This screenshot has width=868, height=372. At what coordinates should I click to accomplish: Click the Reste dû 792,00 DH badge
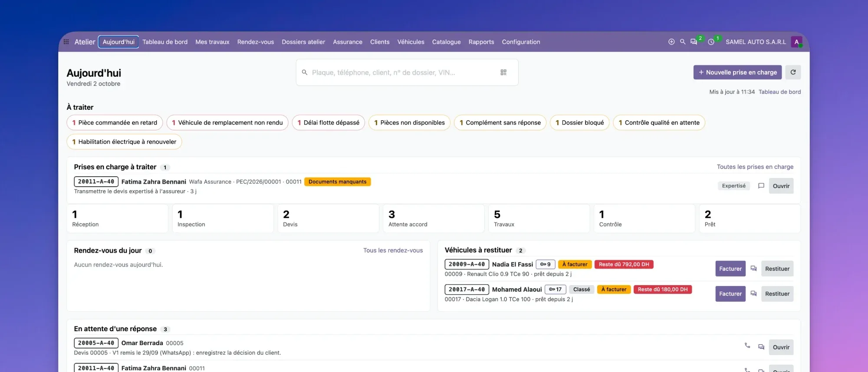coord(624,264)
